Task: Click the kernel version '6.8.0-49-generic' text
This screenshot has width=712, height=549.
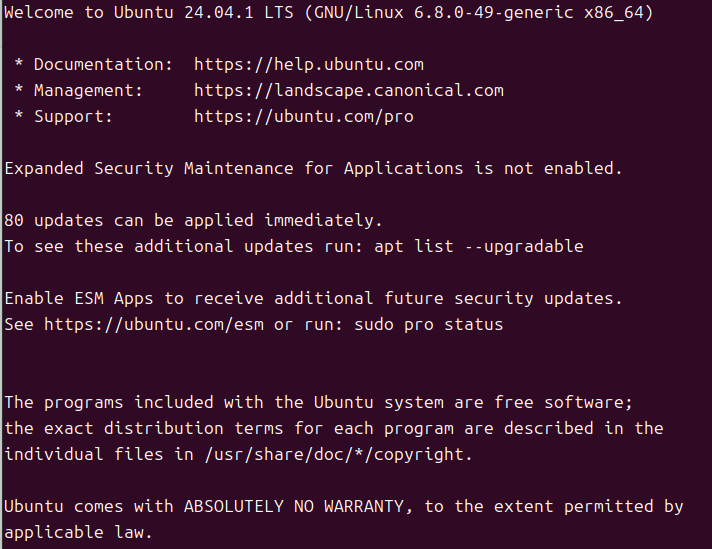Action: [494, 13]
